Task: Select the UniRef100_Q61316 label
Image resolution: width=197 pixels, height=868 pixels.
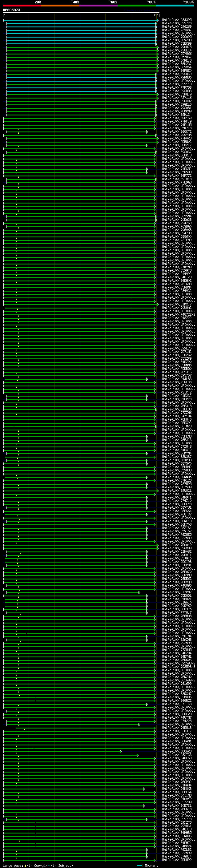Action: coord(177,372)
